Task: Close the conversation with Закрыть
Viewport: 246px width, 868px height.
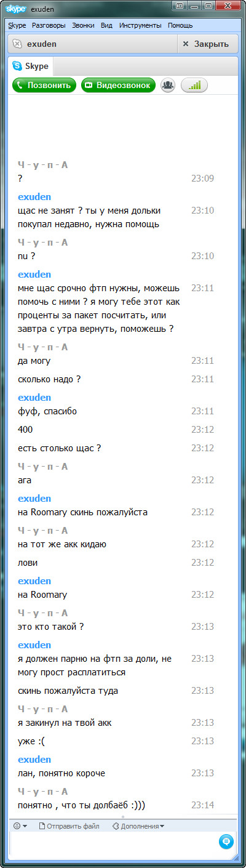Action: click(206, 44)
